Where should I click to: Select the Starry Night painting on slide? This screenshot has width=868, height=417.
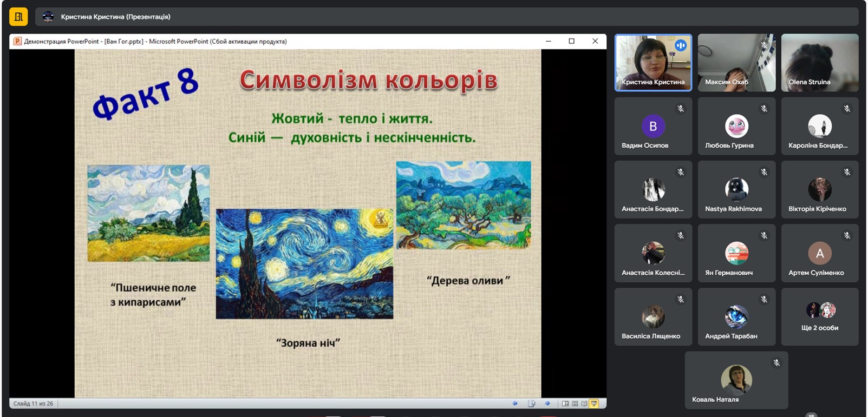coord(304,264)
